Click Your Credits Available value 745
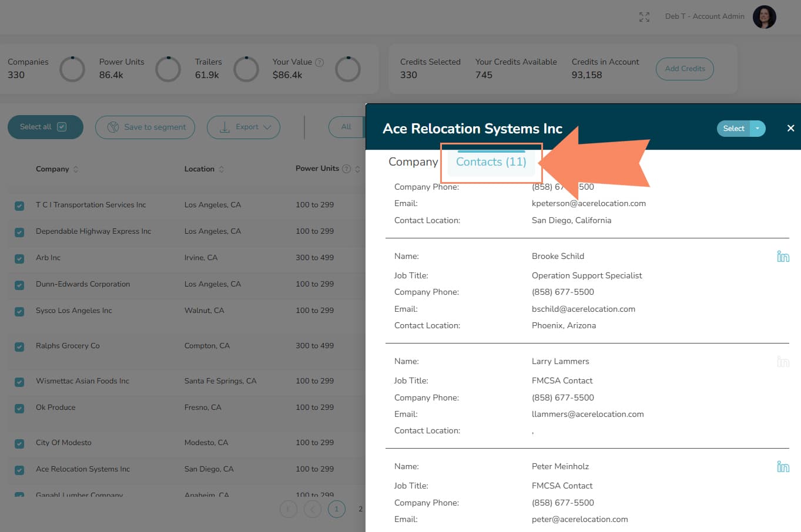801x532 pixels. (x=484, y=75)
